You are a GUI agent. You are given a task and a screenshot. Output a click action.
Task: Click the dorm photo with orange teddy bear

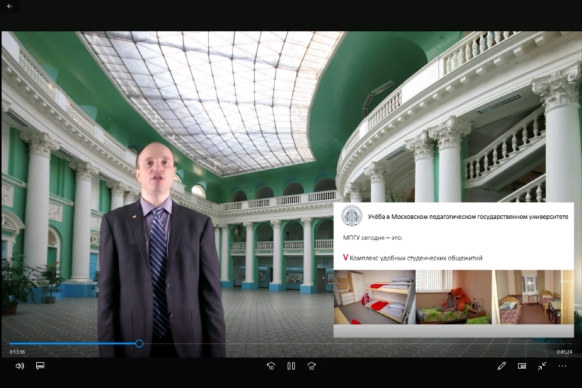454,297
